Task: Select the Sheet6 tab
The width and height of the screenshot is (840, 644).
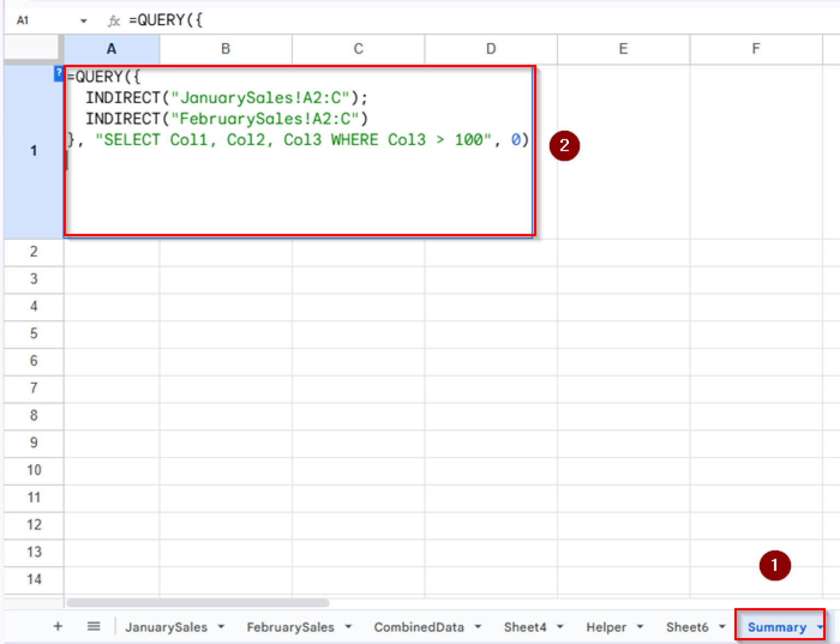Action: pos(687,627)
